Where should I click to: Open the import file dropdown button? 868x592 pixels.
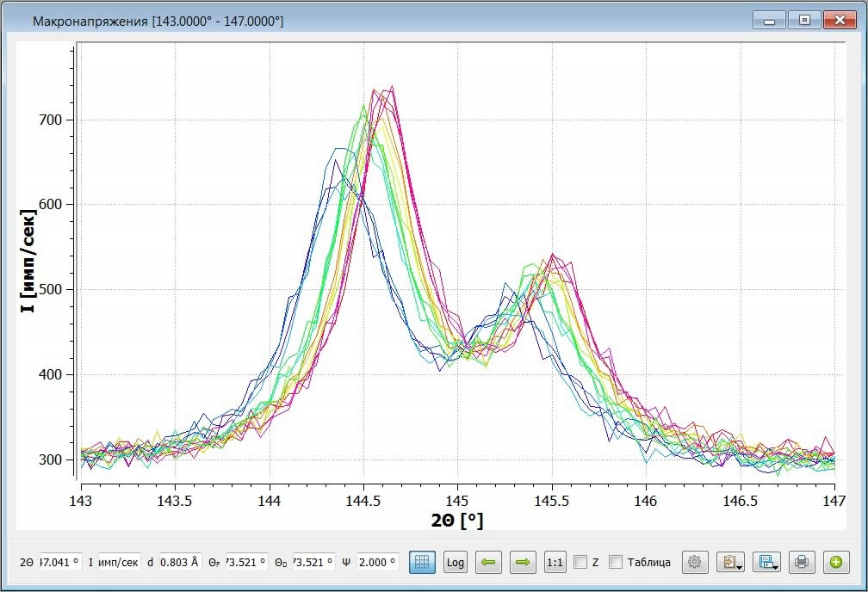click(731, 563)
